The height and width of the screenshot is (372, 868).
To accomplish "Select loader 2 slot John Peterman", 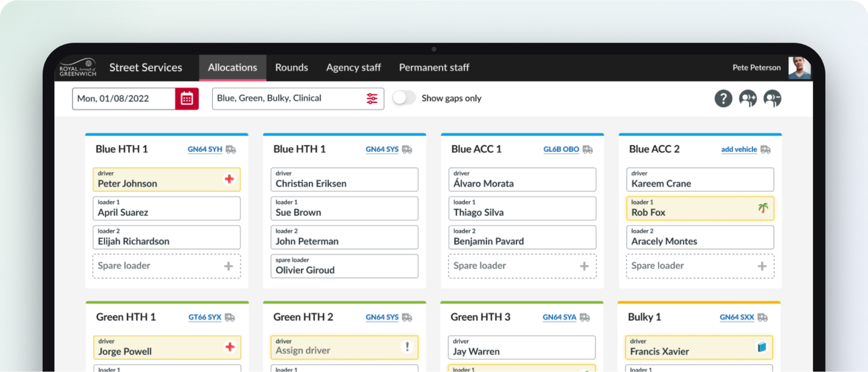I will click(x=345, y=237).
